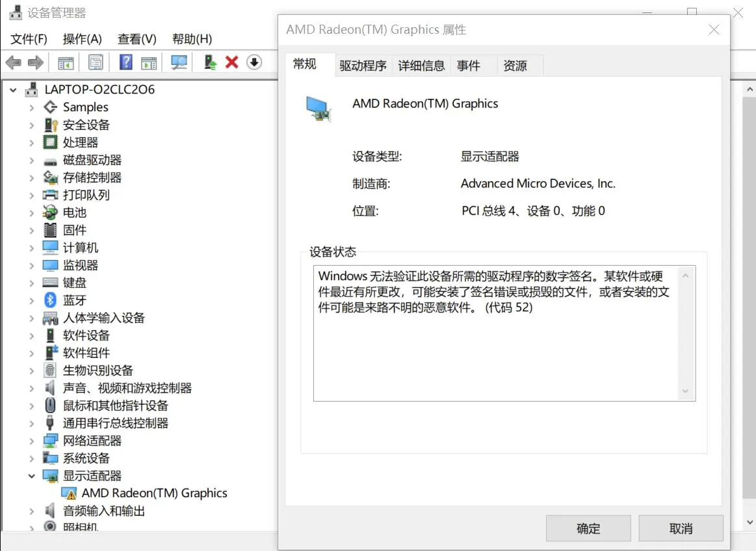Click the red X uninstall device icon

point(231,62)
